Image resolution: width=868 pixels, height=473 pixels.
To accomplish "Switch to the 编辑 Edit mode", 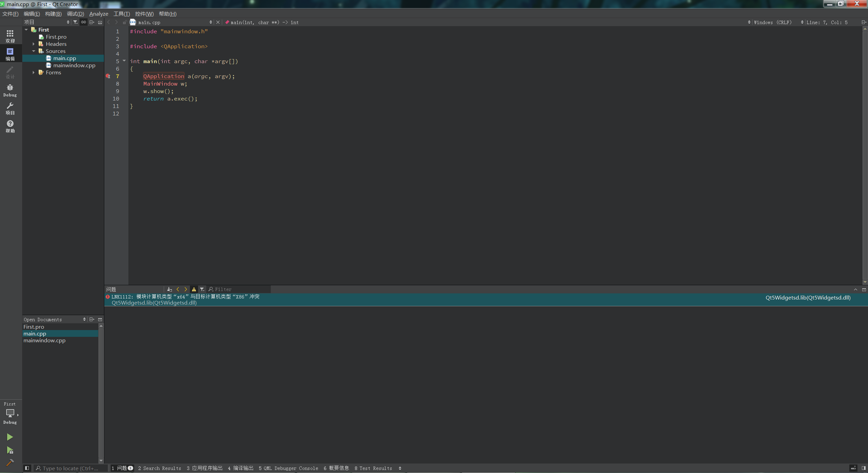I will pyautogui.click(x=10, y=54).
